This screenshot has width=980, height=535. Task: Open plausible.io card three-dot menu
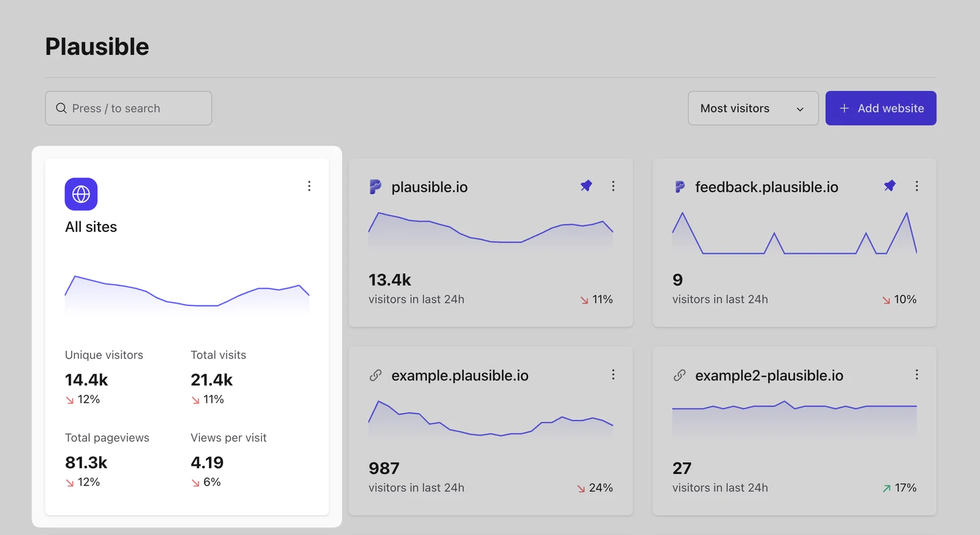(613, 186)
